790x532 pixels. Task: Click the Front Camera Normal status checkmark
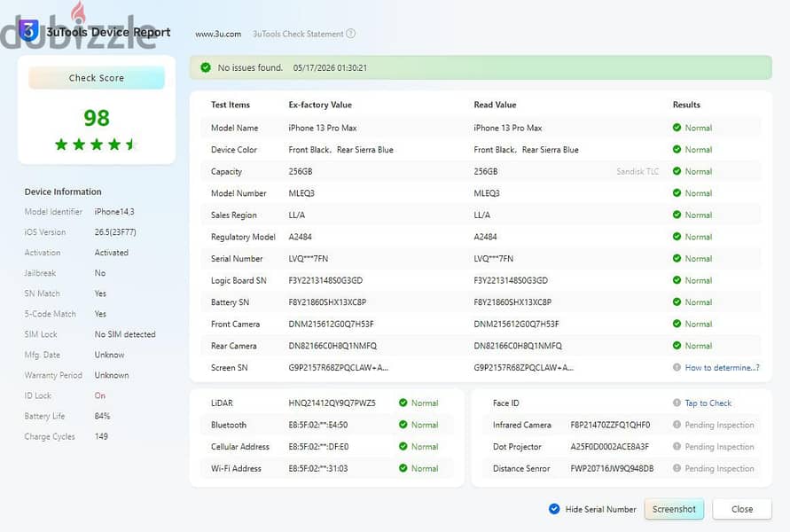[x=677, y=324]
